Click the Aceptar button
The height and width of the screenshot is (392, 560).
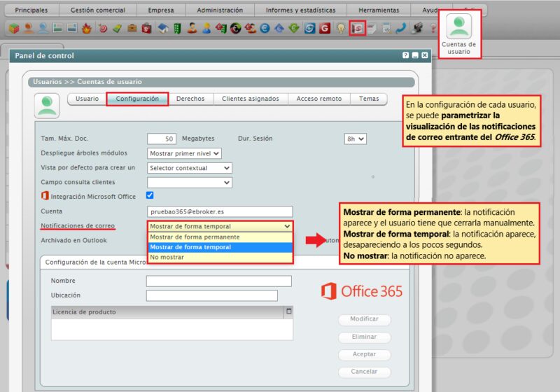click(x=364, y=354)
